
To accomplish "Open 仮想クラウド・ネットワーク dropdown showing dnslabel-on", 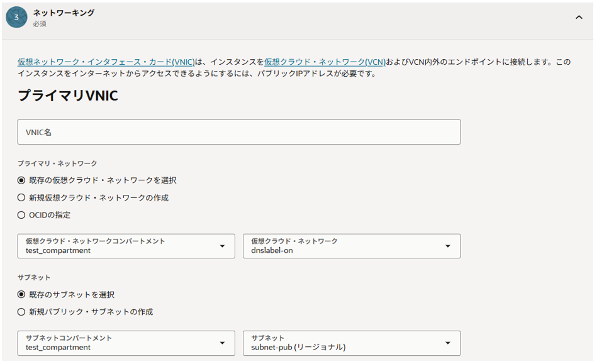I will tap(343, 246).
